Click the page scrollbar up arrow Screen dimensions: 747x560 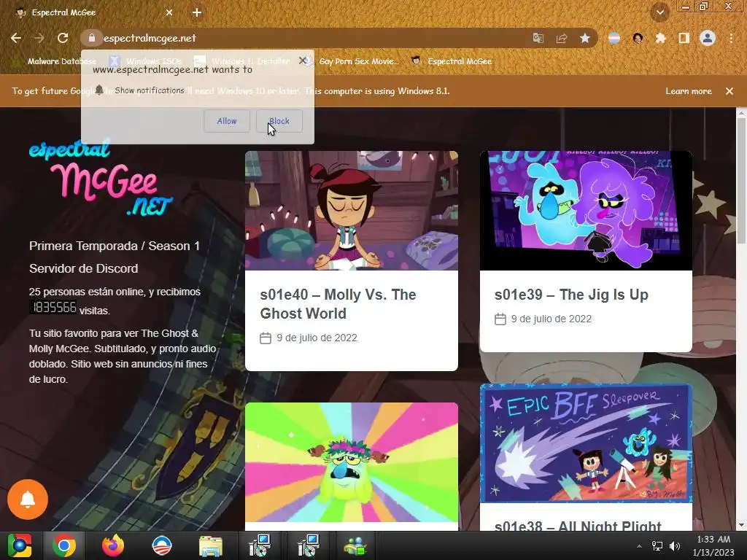(741, 113)
